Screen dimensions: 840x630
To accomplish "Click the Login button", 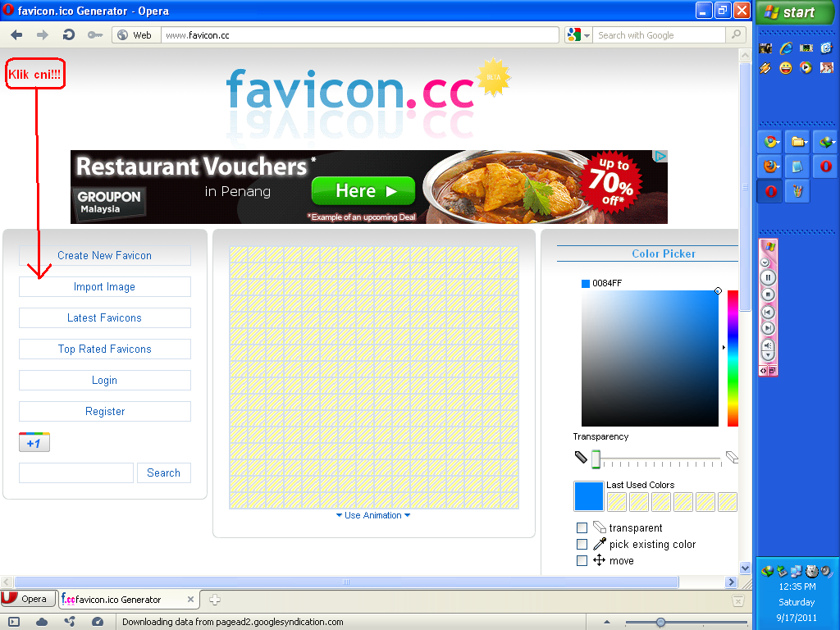I will click(x=104, y=380).
